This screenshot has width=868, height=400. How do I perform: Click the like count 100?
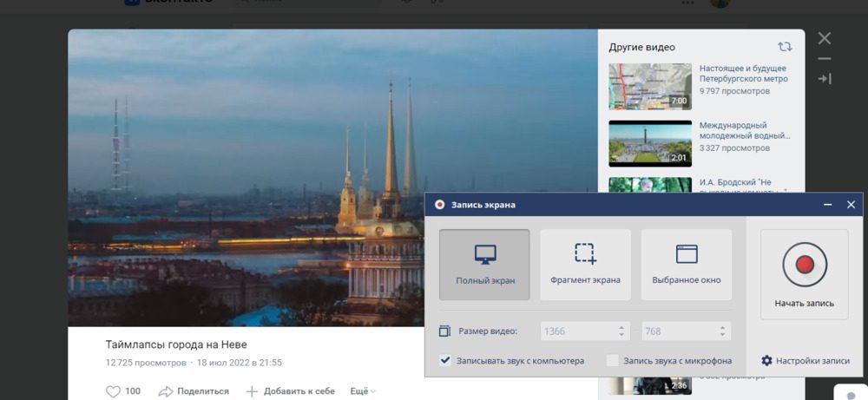(133, 391)
